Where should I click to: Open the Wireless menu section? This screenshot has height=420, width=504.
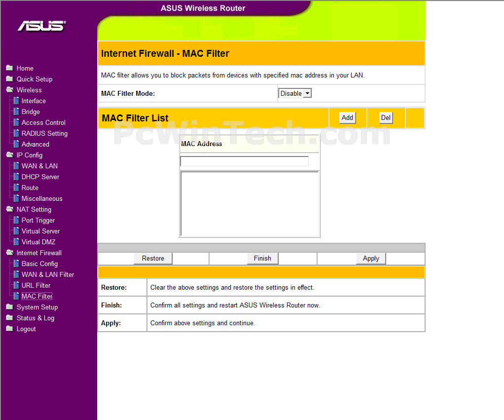(29, 90)
